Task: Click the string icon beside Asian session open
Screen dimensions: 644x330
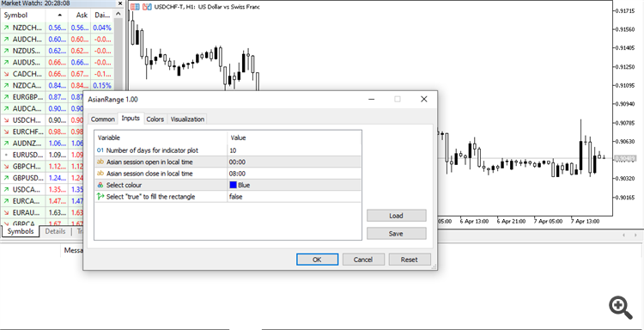Action: 100,162
